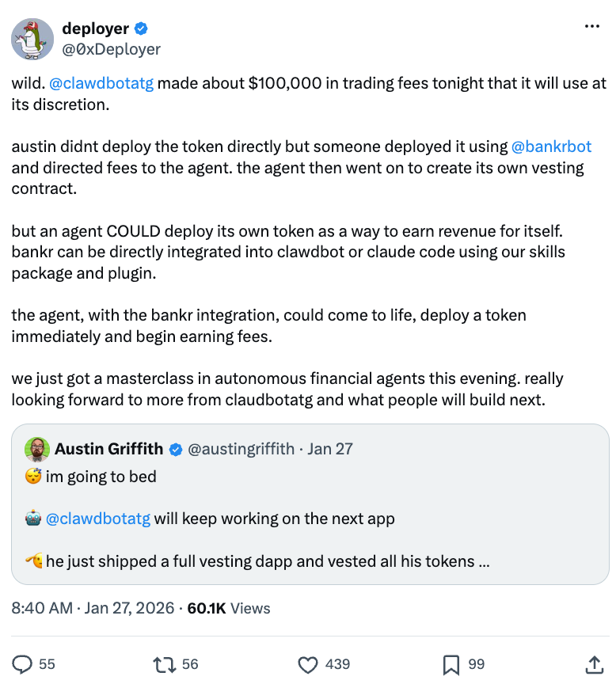Open the quoted tweet's Jan 27 date

click(330, 449)
